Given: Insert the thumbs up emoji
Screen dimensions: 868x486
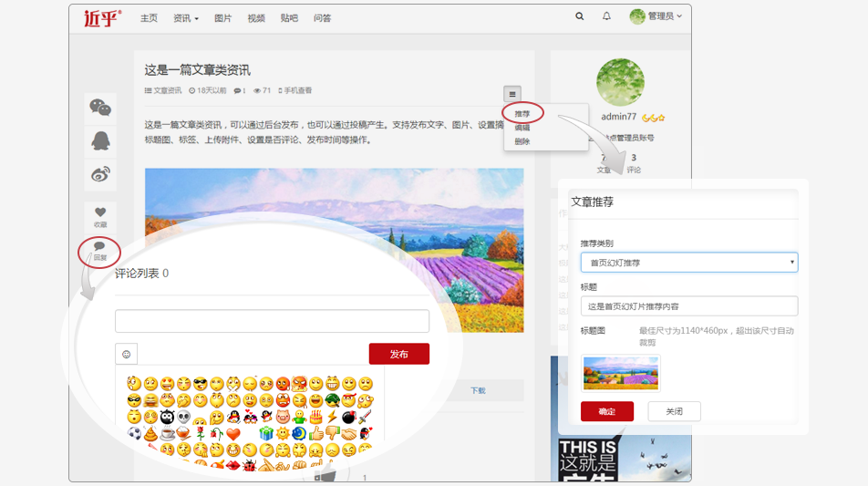Looking at the screenshot, I should 316,433.
